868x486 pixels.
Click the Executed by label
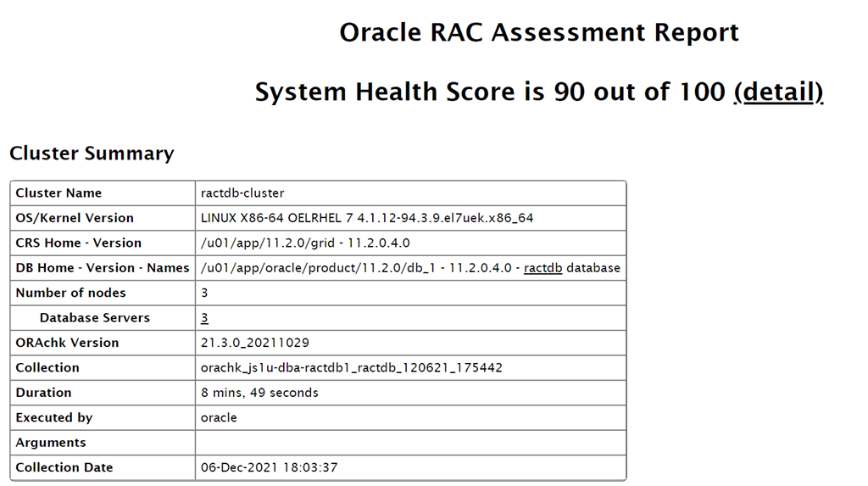(54, 418)
